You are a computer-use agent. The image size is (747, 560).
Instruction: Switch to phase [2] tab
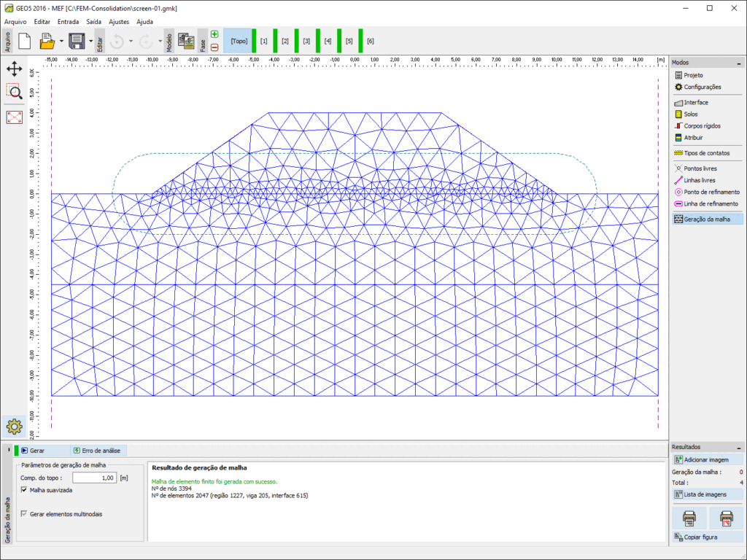click(x=285, y=41)
